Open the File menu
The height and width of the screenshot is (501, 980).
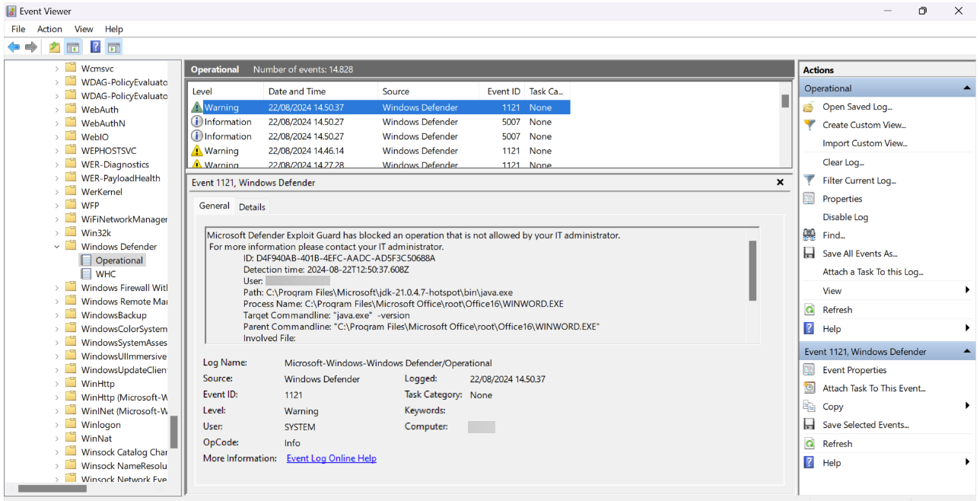(18, 29)
